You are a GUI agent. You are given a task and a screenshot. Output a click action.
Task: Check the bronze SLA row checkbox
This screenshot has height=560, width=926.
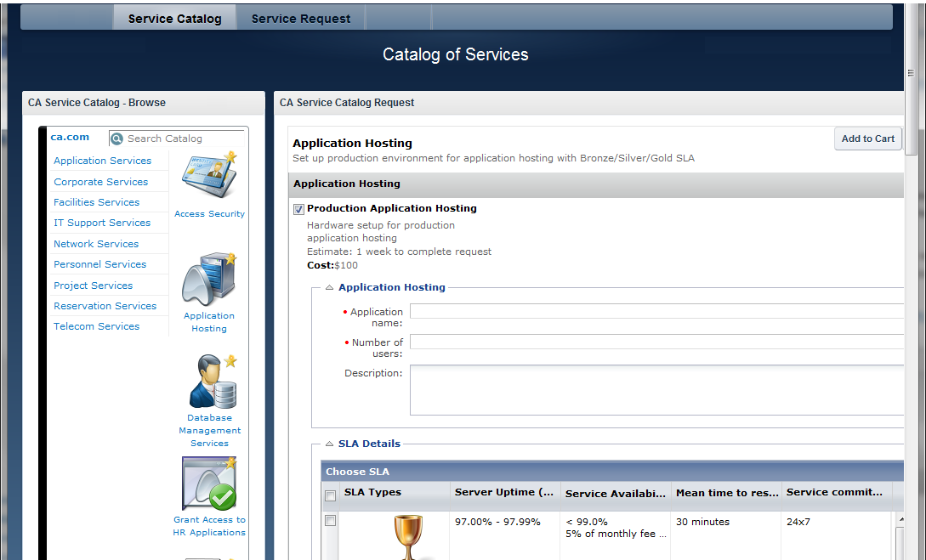[330, 521]
